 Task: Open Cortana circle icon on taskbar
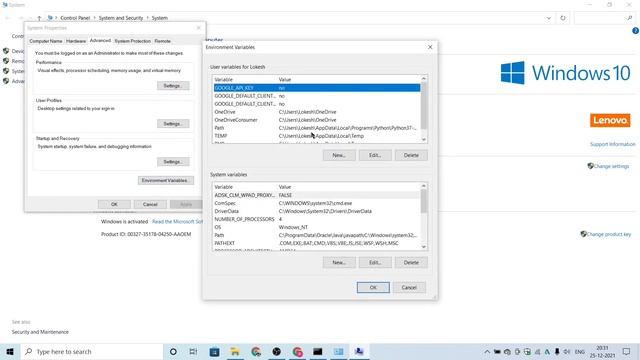[x=173, y=351]
